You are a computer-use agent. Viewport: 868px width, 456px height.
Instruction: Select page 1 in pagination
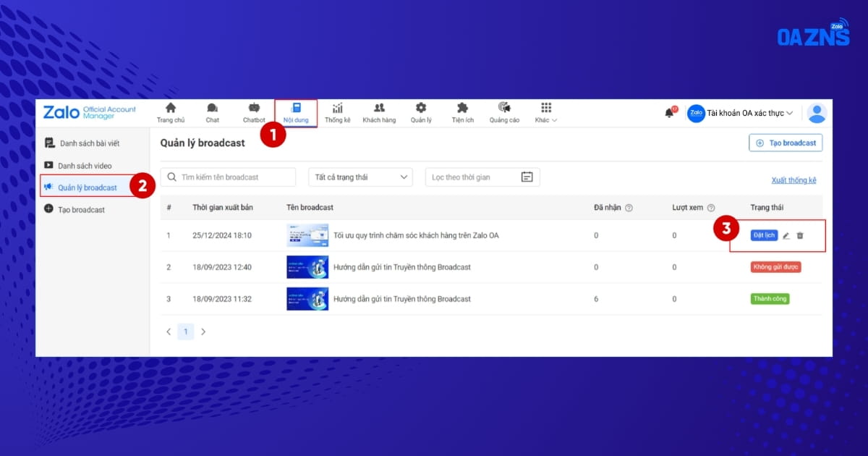(186, 332)
